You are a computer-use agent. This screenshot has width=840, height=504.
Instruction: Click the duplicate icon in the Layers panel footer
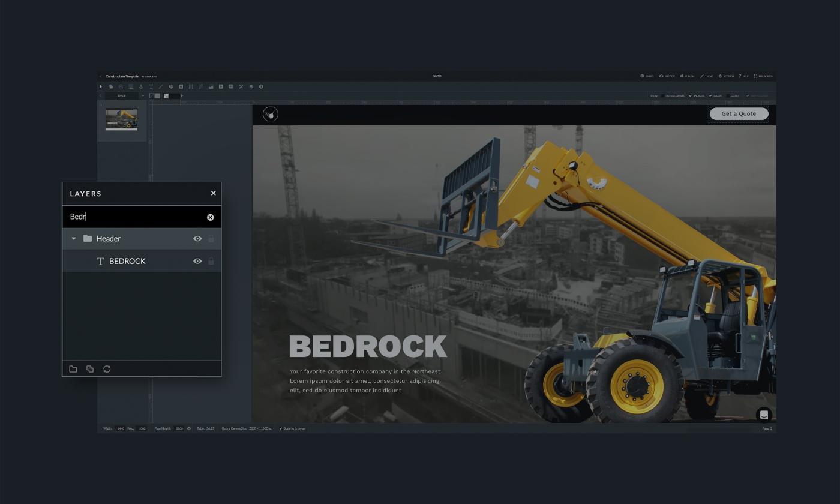pos(90,369)
